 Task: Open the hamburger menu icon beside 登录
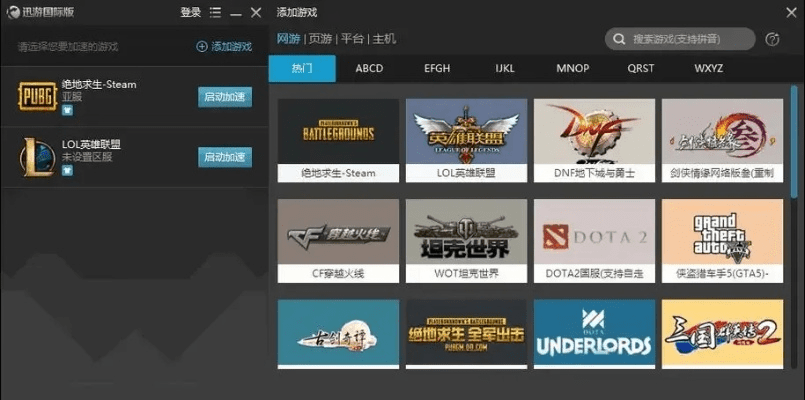pos(215,13)
